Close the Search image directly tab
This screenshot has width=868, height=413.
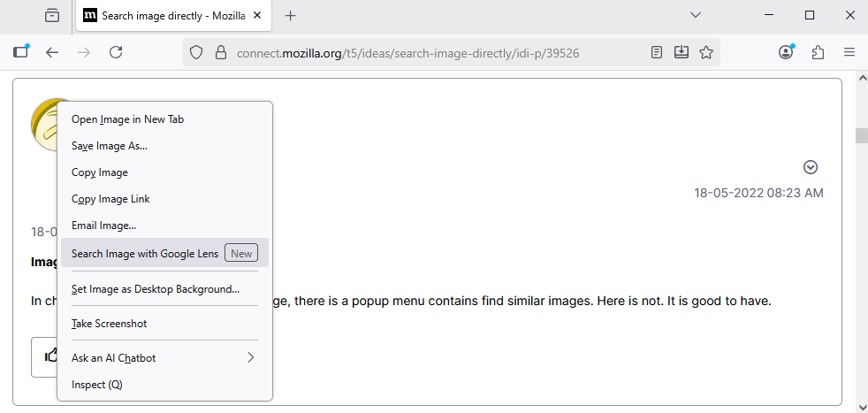coord(257,15)
